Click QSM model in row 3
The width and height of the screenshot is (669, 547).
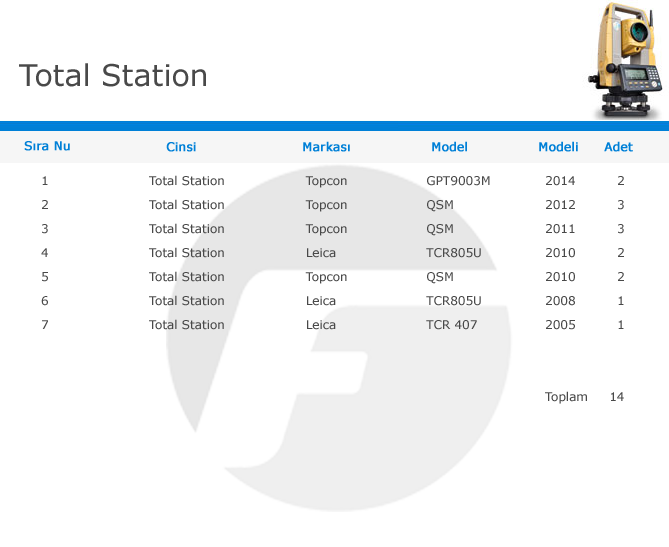439,229
